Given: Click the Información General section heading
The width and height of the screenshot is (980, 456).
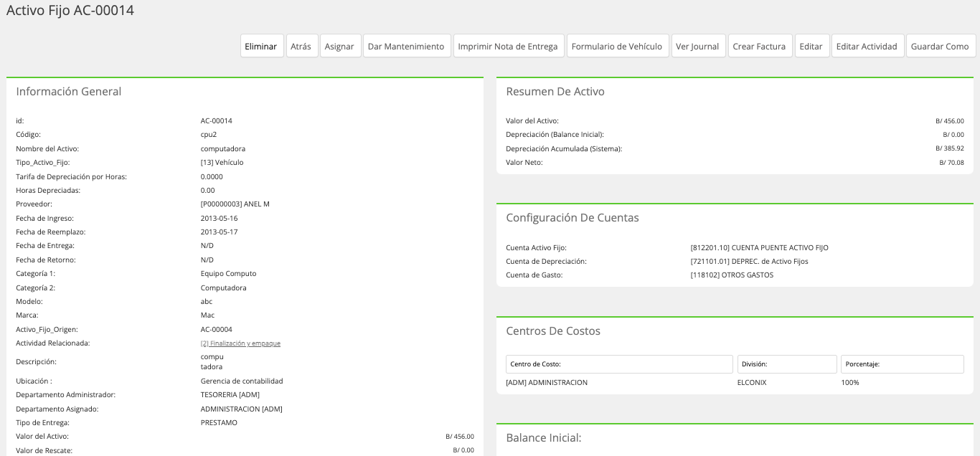Looking at the screenshot, I should (x=69, y=92).
